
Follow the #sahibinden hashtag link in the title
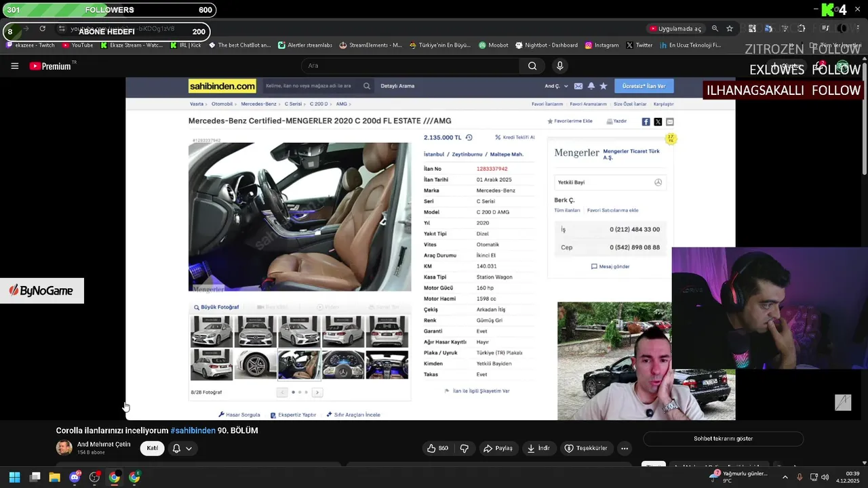click(x=193, y=430)
